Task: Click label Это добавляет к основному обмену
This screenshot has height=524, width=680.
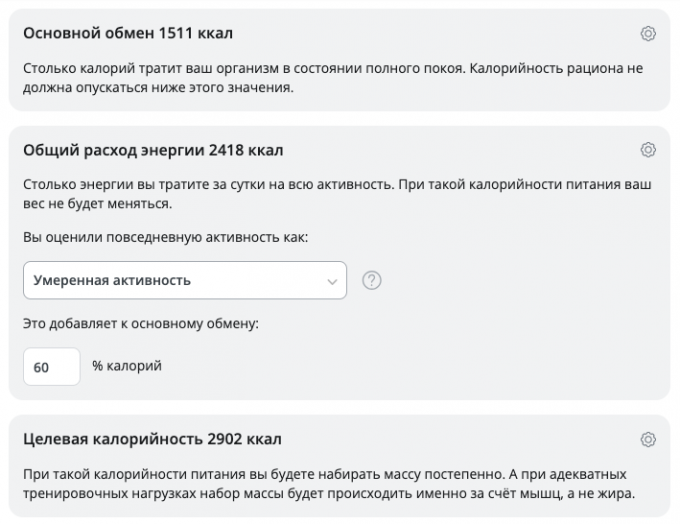Action: coord(141,323)
